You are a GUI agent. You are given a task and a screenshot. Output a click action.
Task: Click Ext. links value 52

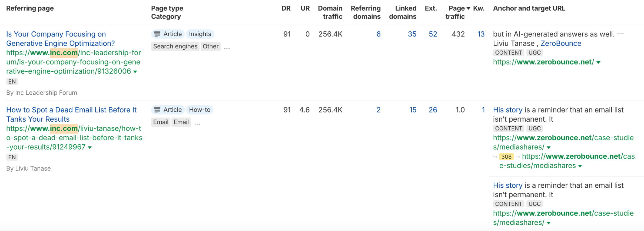pyautogui.click(x=433, y=34)
